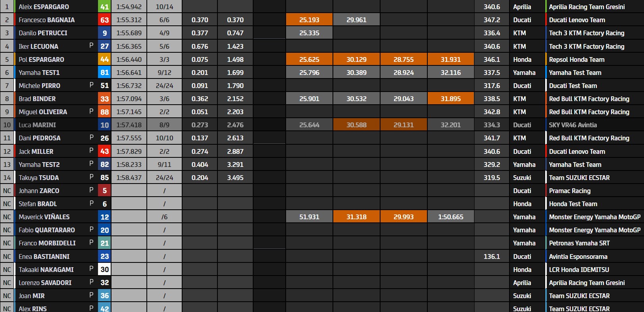
Task: Click sector time 25.335
Action: click(x=309, y=33)
